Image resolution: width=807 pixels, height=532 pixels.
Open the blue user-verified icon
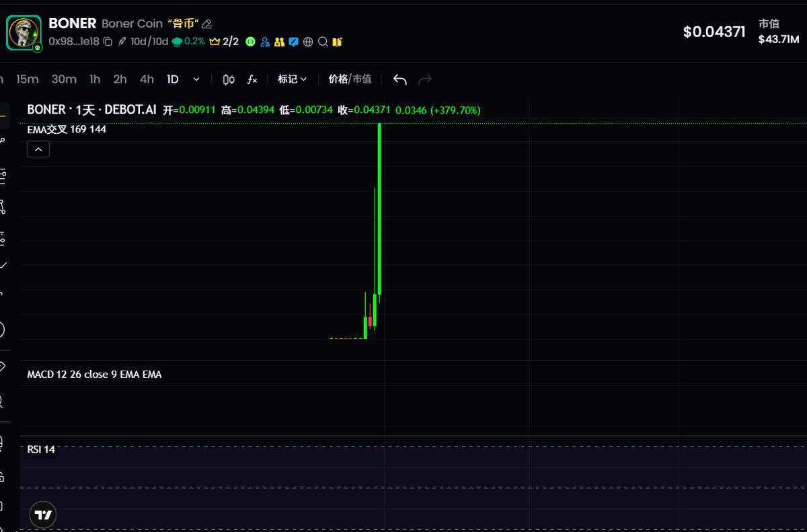[x=265, y=42]
